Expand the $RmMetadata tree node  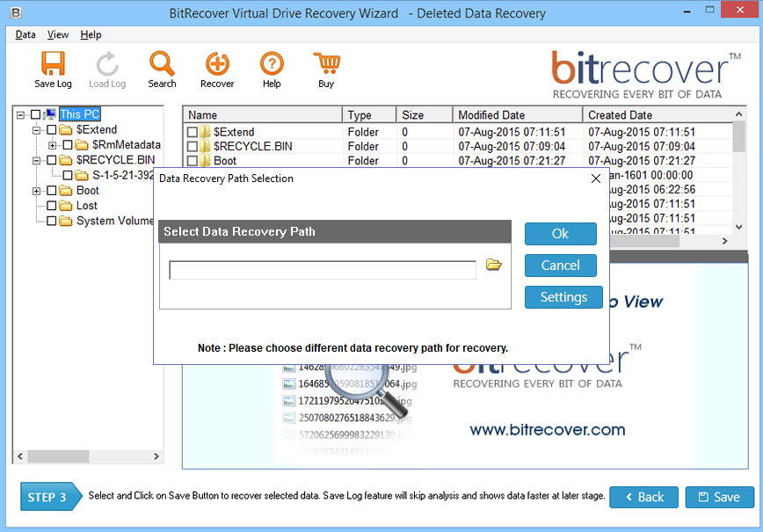click(53, 145)
